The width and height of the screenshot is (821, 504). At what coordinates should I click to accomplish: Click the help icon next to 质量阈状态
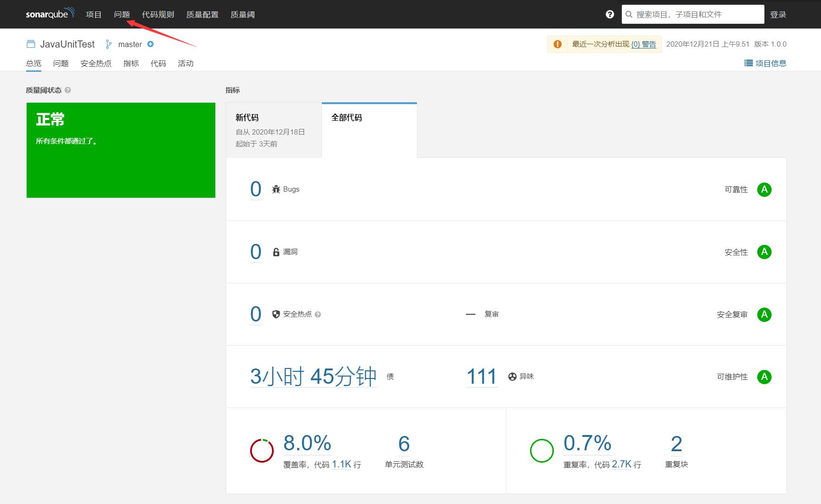[x=68, y=90]
